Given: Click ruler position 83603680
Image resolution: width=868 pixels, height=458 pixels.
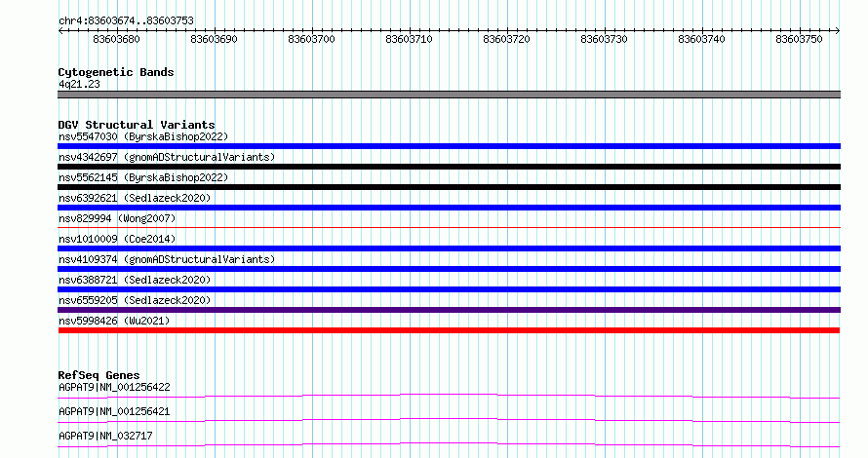Looking at the screenshot, I should click(116, 39).
